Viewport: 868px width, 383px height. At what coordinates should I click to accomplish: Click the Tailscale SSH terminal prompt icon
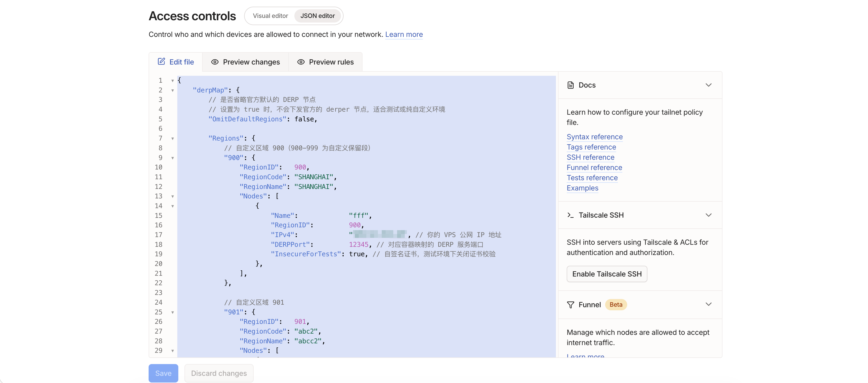pyautogui.click(x=570, y=215)
